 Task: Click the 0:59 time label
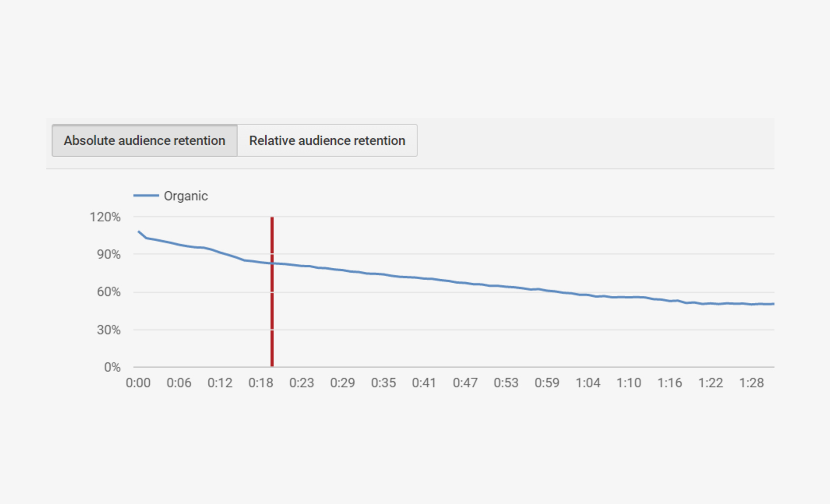(547, 382)
